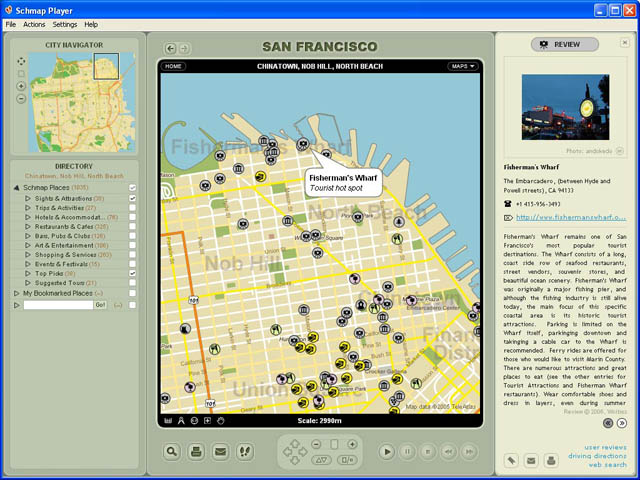Zoom in the City Navigator with plus icon
Image resolution: width=640 pixels, height=480 pixels.
[x=21, y=86]
